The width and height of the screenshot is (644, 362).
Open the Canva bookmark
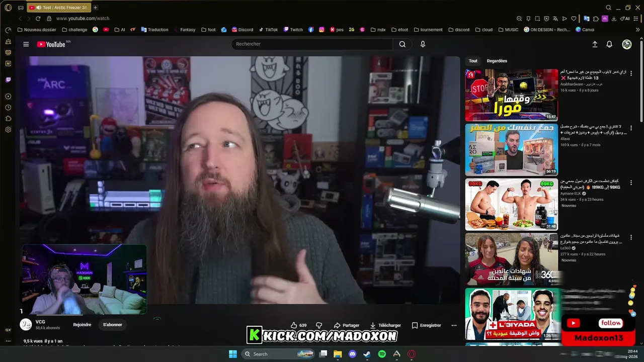(x=584, y=30)
